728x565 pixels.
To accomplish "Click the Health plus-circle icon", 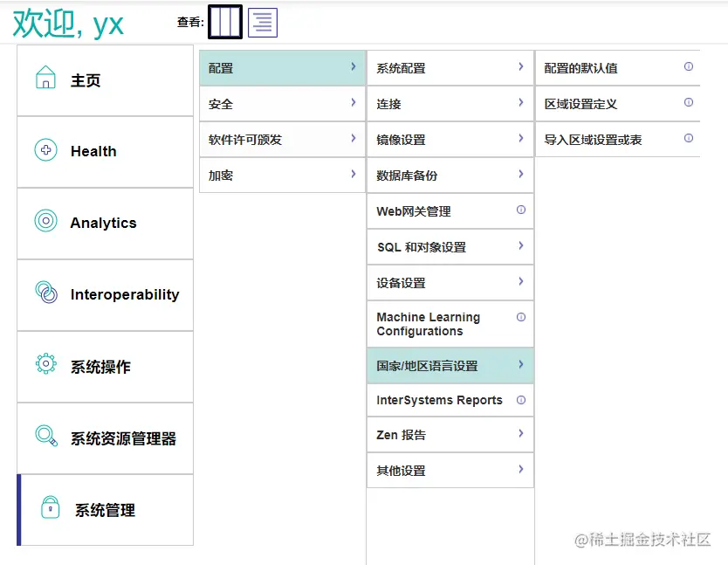I will 45,150.
